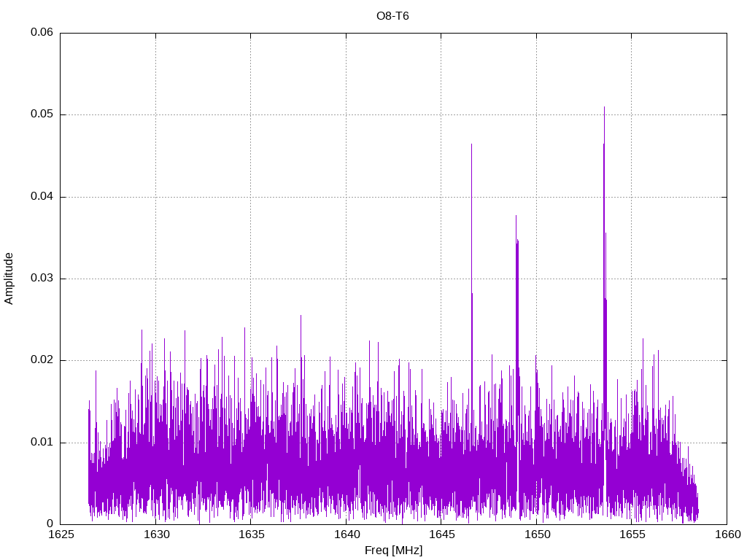The image size is (747, 560).
Task: Select the 0.03 y-axis tick label
Action: [42, 279]
